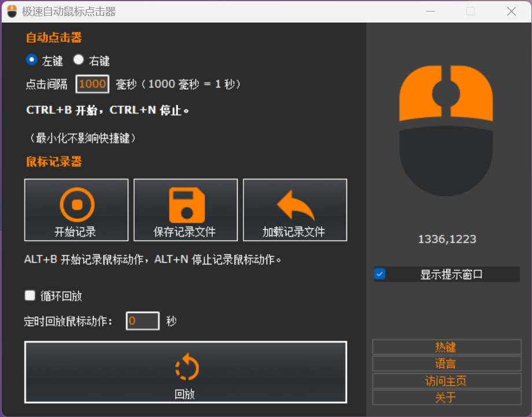Click the floppy disk save record icon

pyautogui.click(x=187, y=205)
